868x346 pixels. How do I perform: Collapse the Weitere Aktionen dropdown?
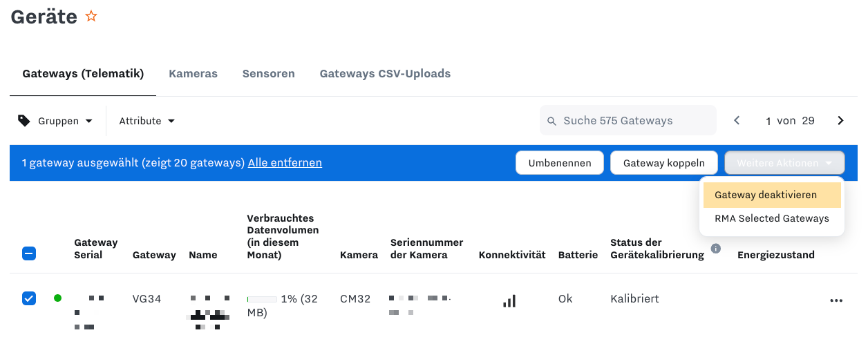[784, 163]
